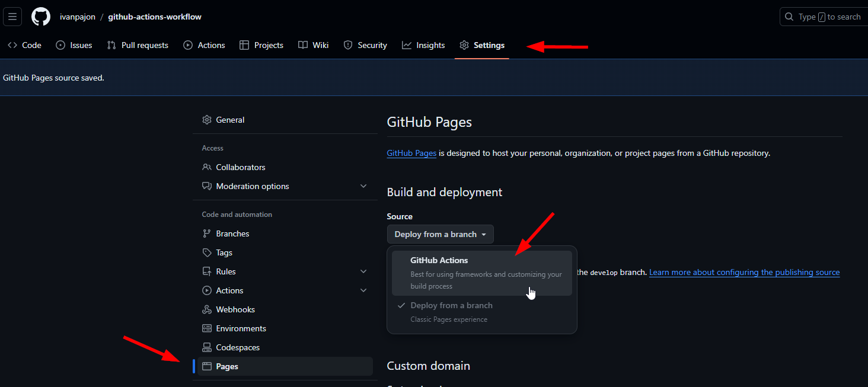Click the Webhooks icon in sidebar
Image resolution: width=868 pixels, height=387 pixels.
(207, 309)
